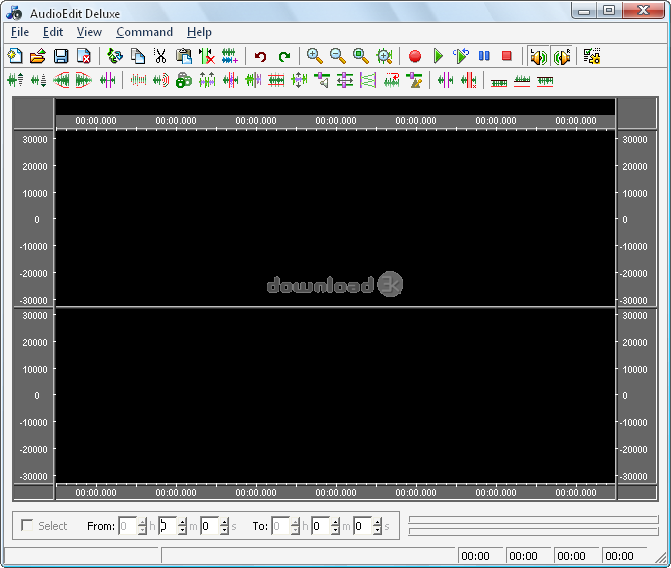Click the waveform with red bar and X icon

[468, 80]
